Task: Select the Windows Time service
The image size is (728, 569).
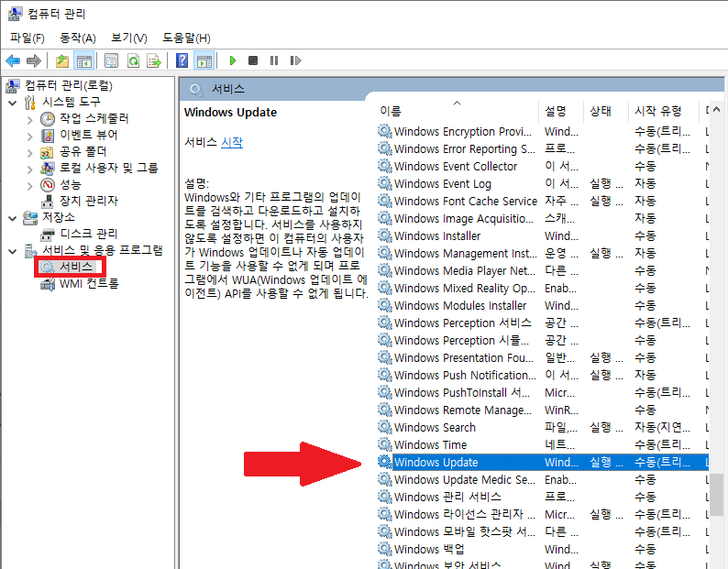Action: 542,444
